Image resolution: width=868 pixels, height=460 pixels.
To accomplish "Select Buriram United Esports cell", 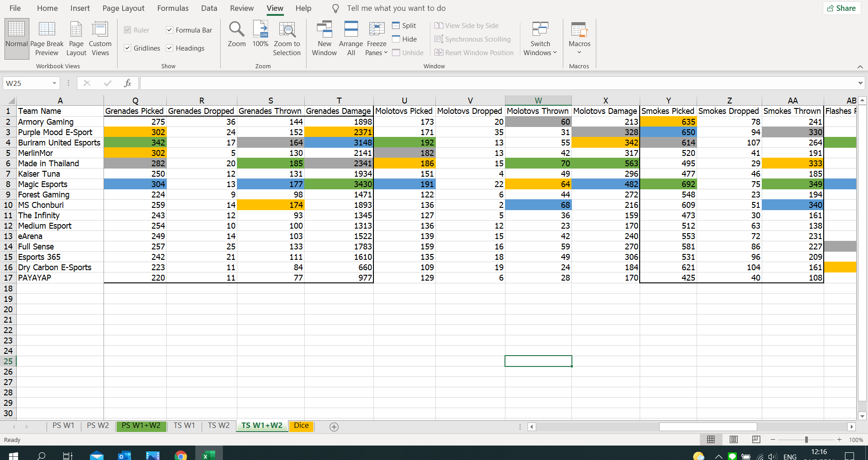I will coord(60,143).
